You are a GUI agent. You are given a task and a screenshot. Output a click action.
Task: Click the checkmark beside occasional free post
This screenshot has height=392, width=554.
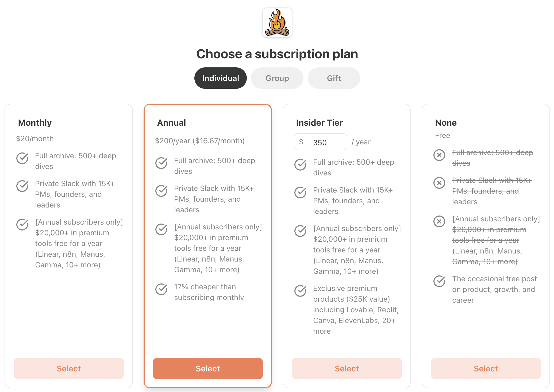(439, 281)
